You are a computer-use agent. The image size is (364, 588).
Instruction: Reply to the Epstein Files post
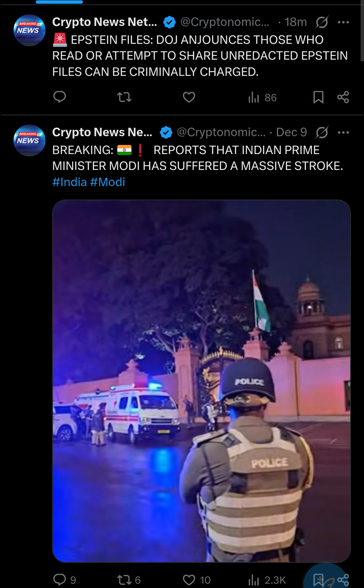[60, 97]
